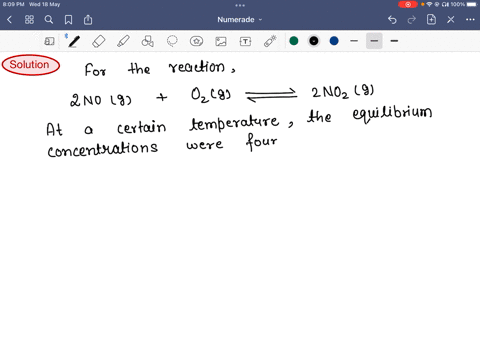Tap the battery status icon
Screen dimensions: 480x360
tap(473, 4)
